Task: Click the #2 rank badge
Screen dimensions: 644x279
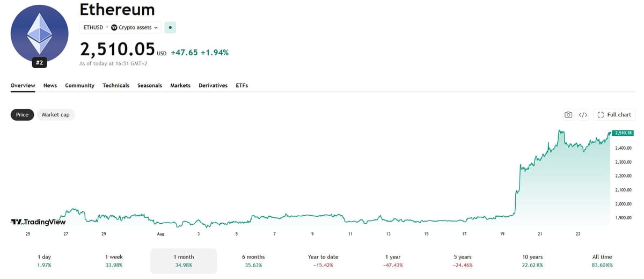Action: click(x=39, y=63)
